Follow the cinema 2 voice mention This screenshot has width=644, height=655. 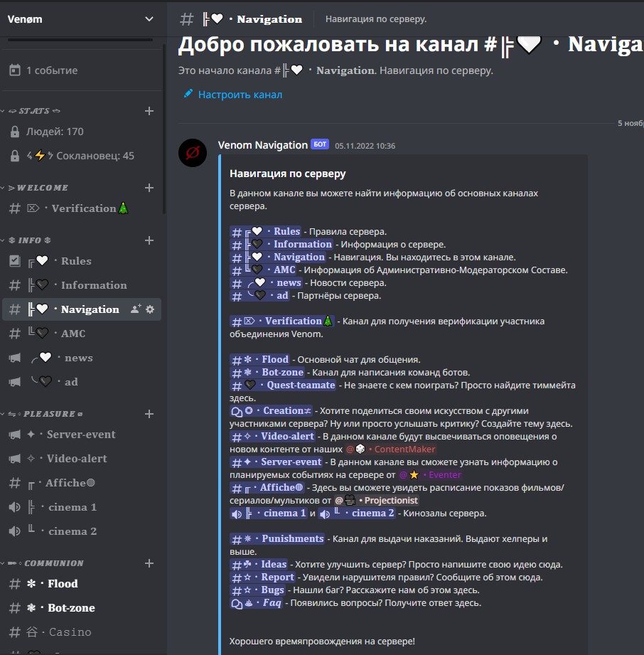click(357, 513)
